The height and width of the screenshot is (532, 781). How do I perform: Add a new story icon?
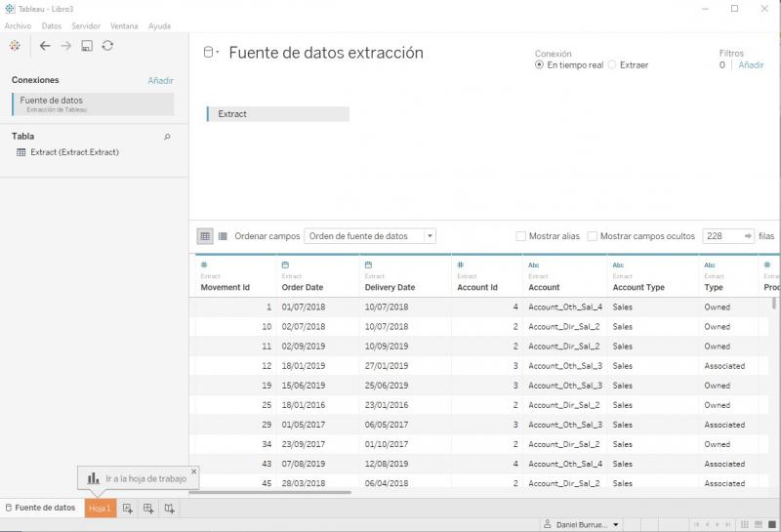point(169,509)
